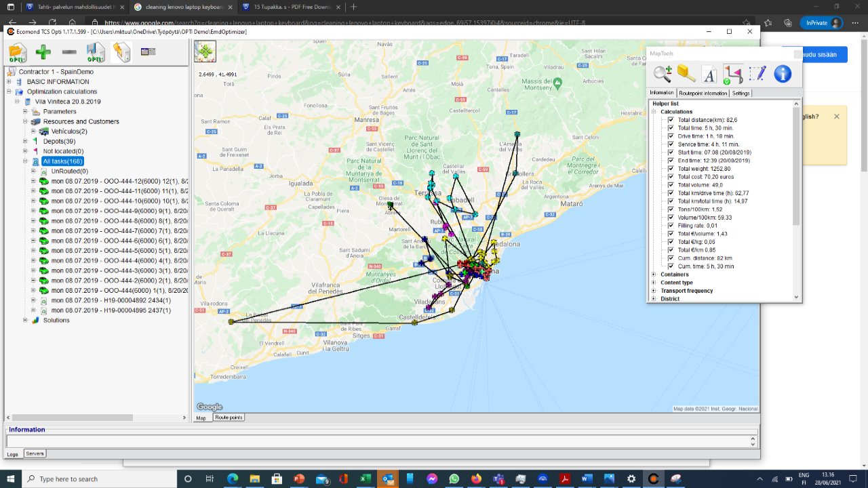
Task: Click the green plus add icon
Action: (x=43, y=52)
